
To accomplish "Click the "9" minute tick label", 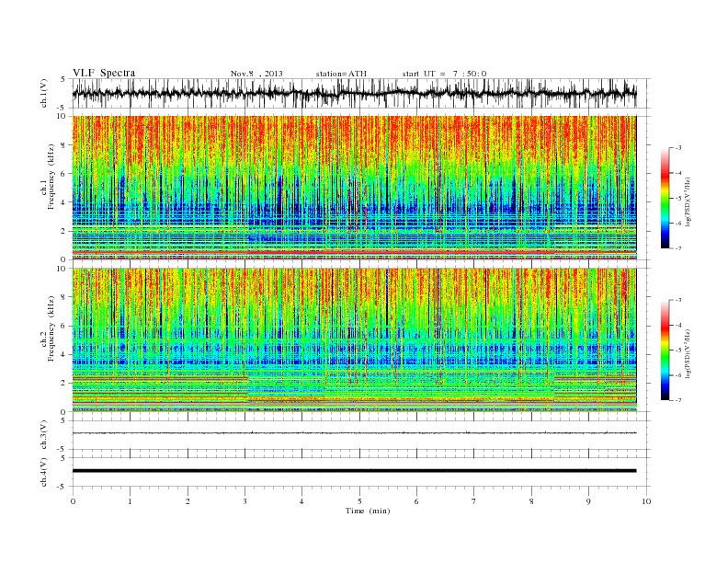I will [x=588, y=501].
